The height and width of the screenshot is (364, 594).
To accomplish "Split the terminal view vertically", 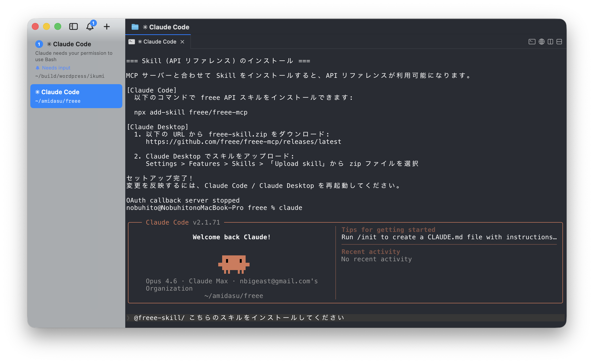I will pos(551,42).
